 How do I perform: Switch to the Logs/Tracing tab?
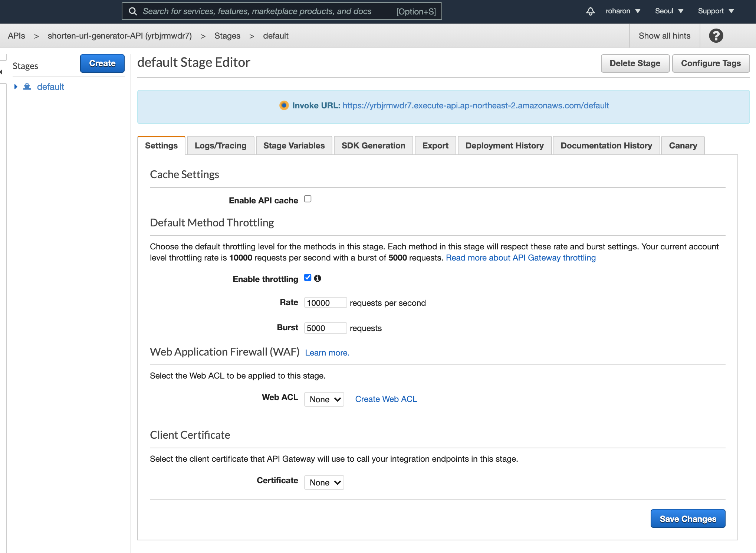click(x=220, y=145)
